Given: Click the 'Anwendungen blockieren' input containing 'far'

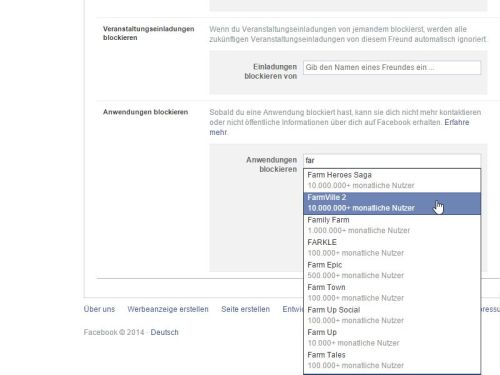Looking at the screenshot, I should pyautogui.click(x=392, y=161).
